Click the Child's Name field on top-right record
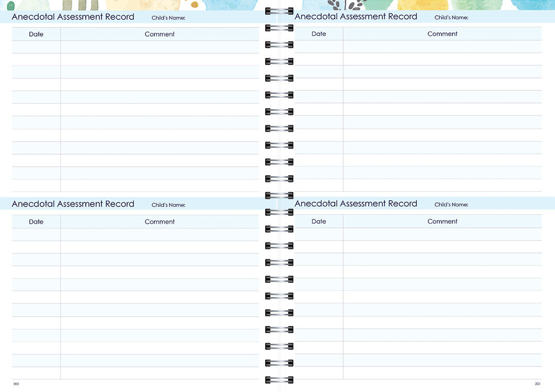Image resolution: width=555 pixels, height=392 pixels. [x=451, y=17]
